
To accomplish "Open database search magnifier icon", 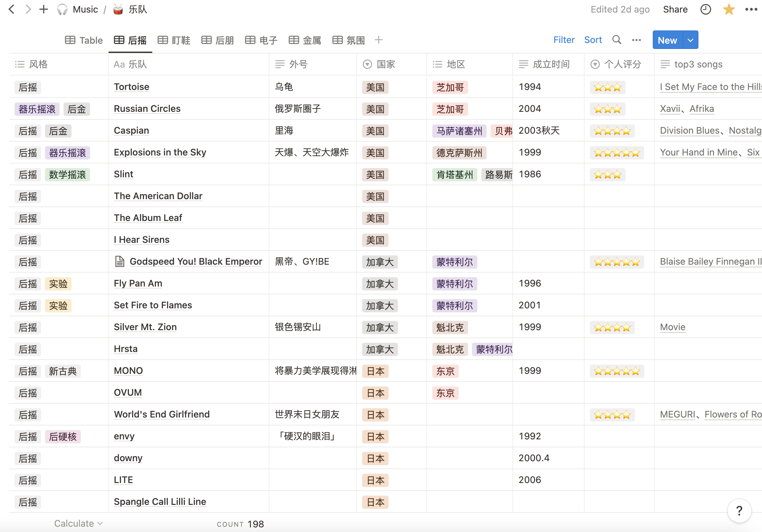I will click(617, 40).
